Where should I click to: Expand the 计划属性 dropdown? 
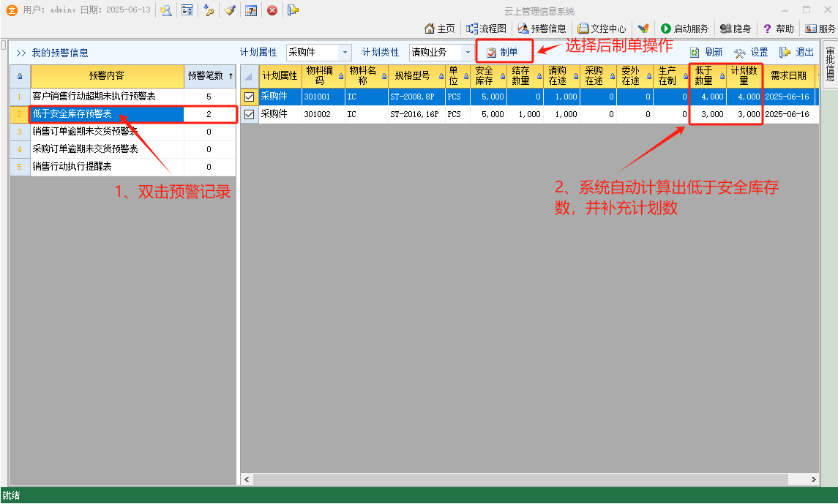point(345,53)
